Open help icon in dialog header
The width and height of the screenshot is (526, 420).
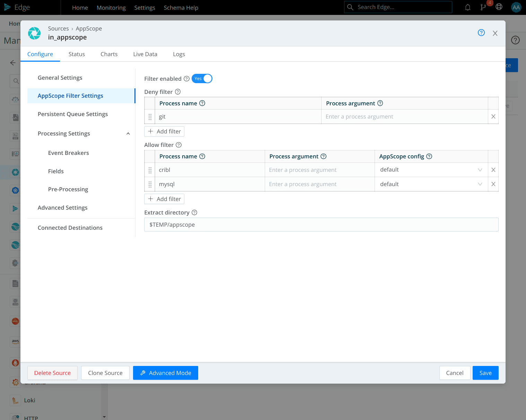pos(481,33)
